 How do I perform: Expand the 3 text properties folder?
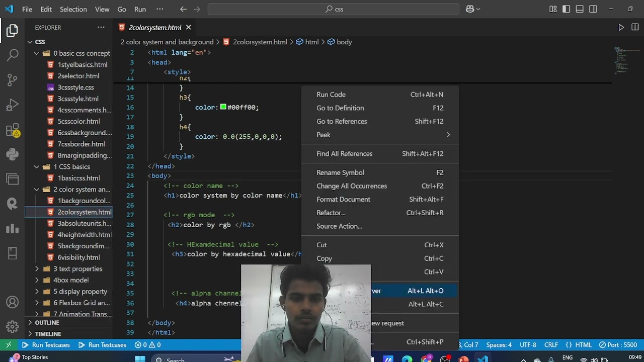pyautogui.click(x=37, y=268)
